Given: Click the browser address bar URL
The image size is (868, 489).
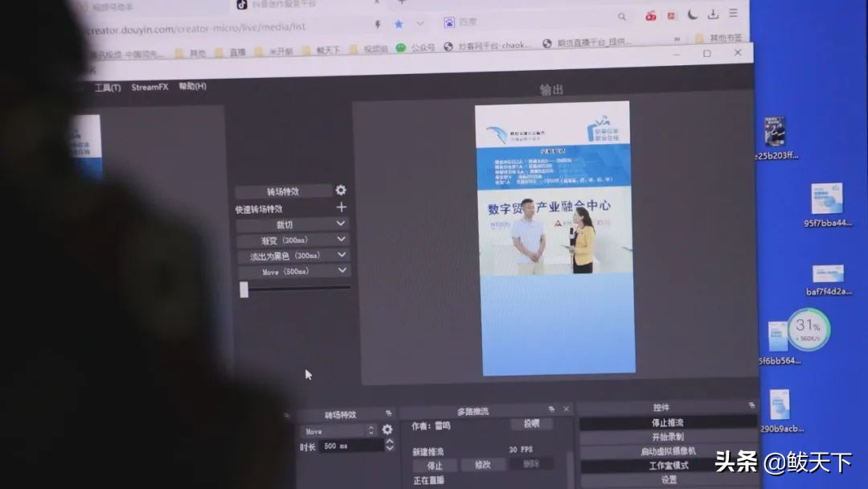Looking at the screenshot, I should [197, 27].
